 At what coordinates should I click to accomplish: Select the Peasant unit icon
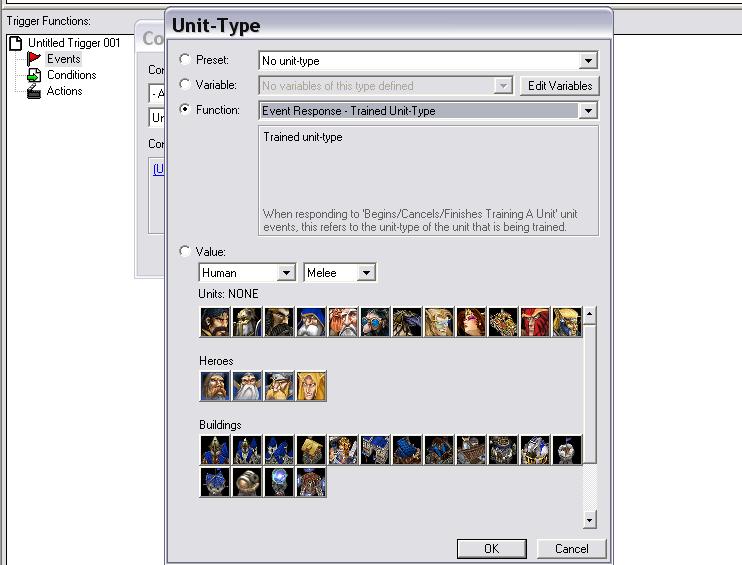tap(215, 322)
